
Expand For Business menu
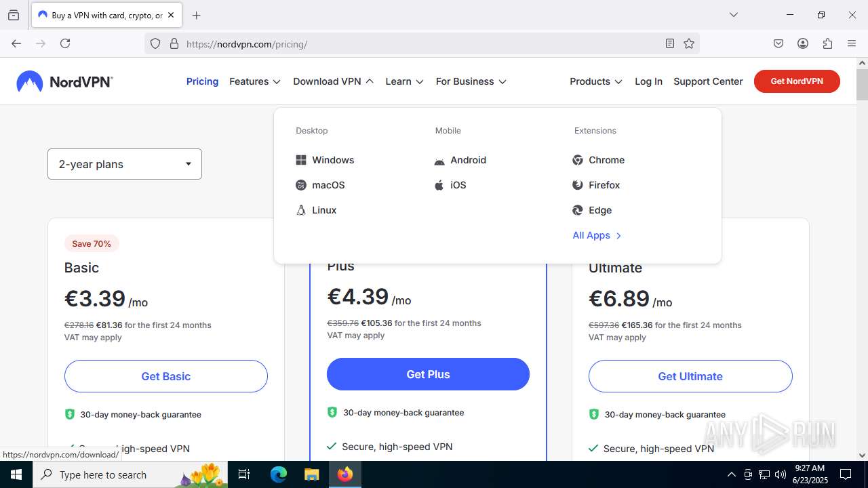click(471, 81)
